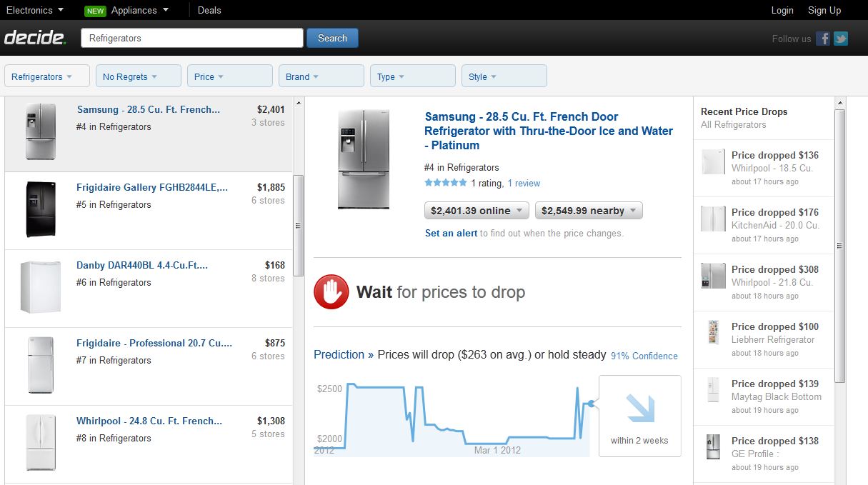Click the Recent Price Drops scrollbar
The height and width of the screenshot is (485, 868).
point(840,243)
